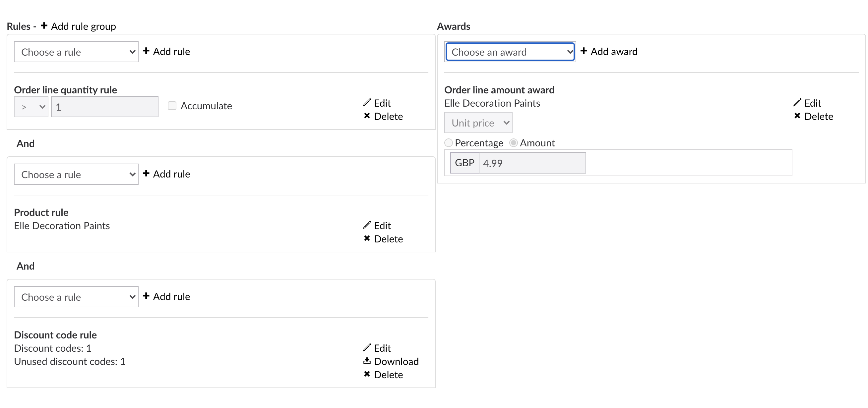Click Add rule text in Discount code group
The width and height of the screenshot is (868, 408).
coord(171,297)
